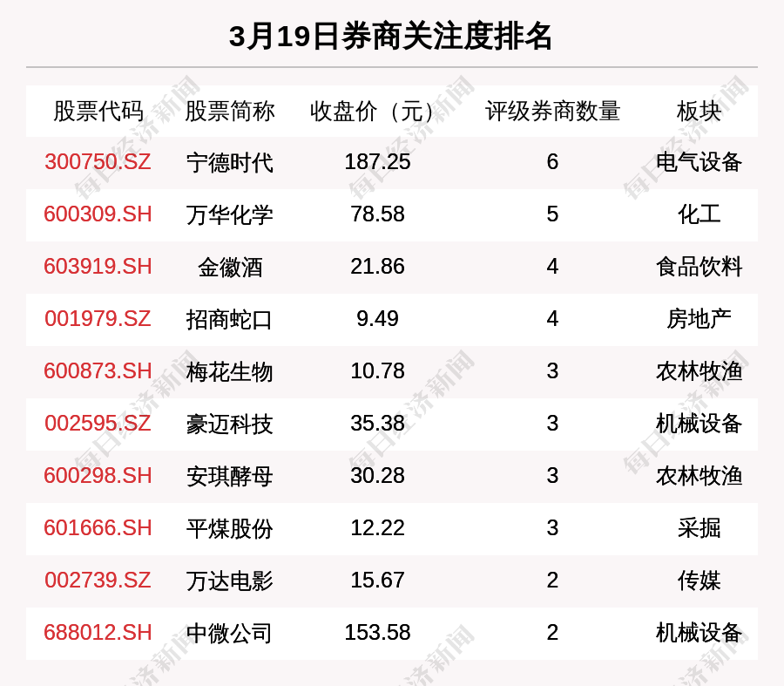Click stock code 688012.SH
The image size is (784, 686).
pos(98,633)
